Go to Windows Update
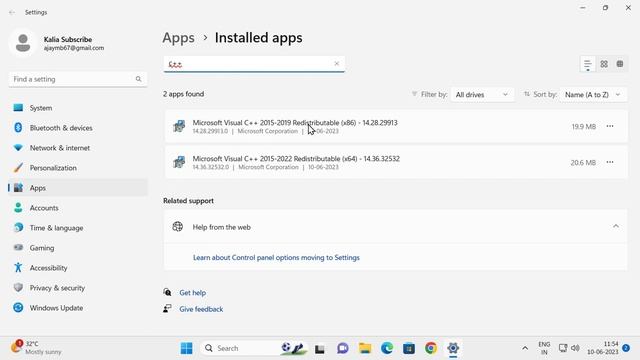 (x=78, y=308)
